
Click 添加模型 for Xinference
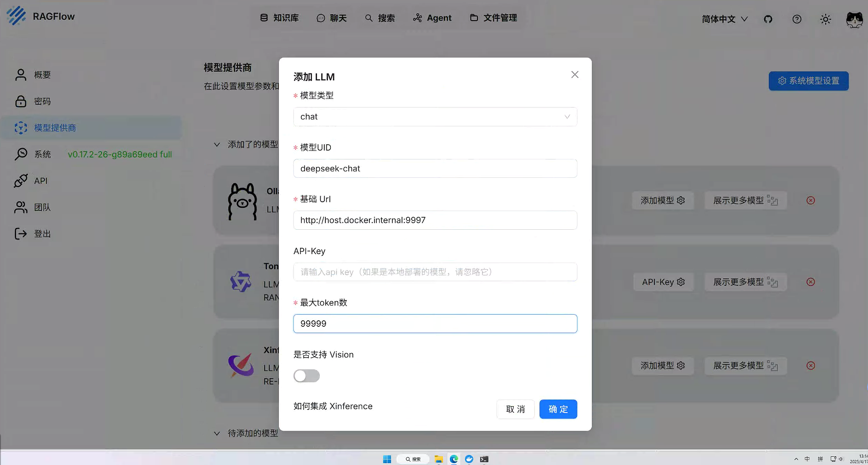tap(663, 365)
